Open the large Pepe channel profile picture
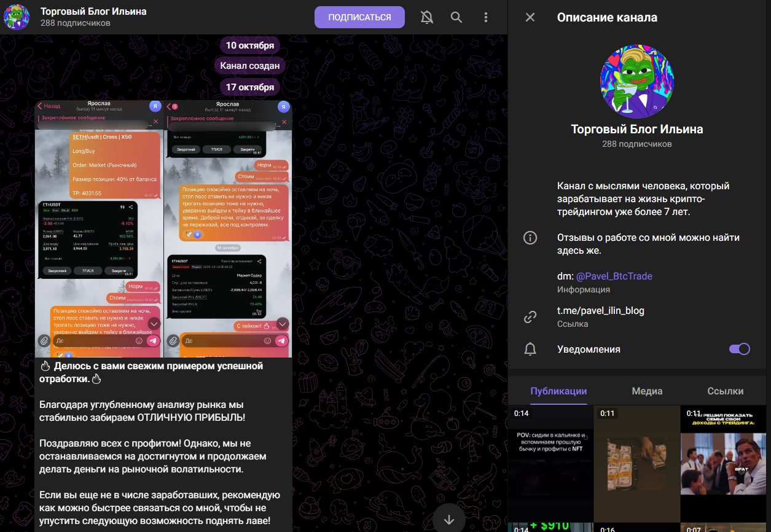The width and height of the screenshot is (771, 532). (636, 81)
